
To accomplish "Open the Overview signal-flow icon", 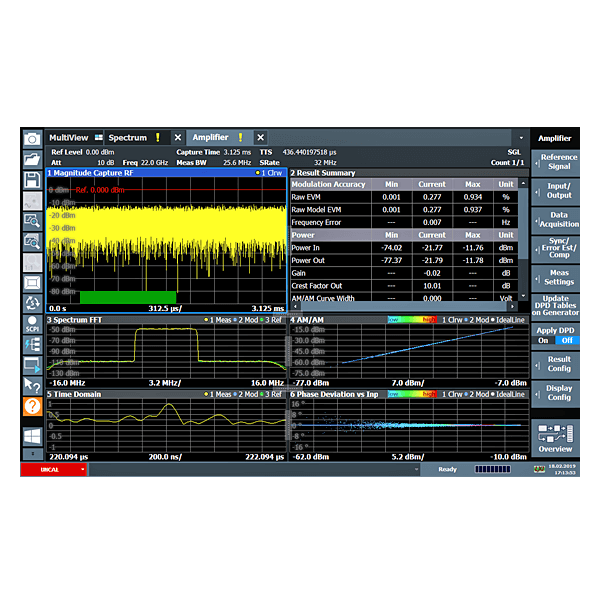I will click(555, 438).
